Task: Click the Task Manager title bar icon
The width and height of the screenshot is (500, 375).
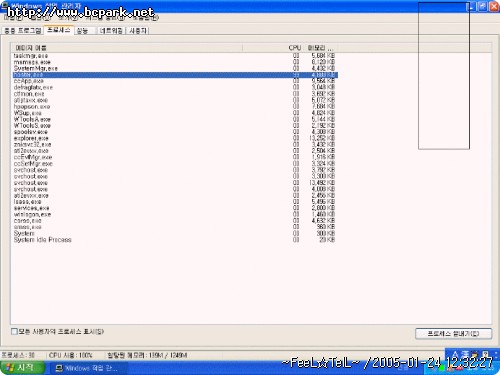Action: coord(5,6)
